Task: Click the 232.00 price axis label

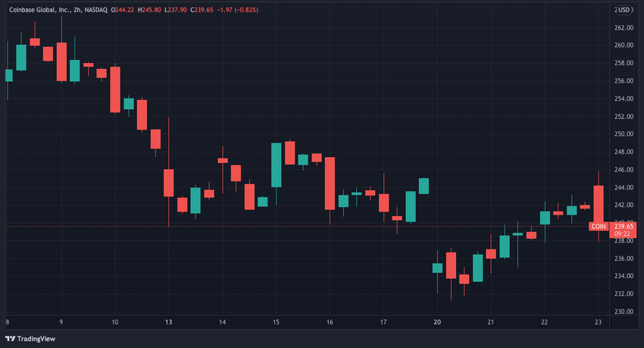Action: pyautogui.click(x=624, y=293)
